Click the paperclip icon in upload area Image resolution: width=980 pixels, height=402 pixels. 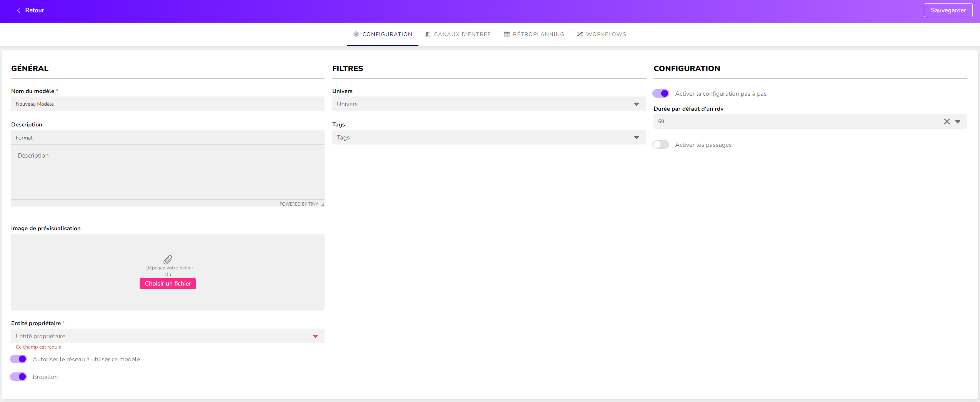(x=168, y=259)
